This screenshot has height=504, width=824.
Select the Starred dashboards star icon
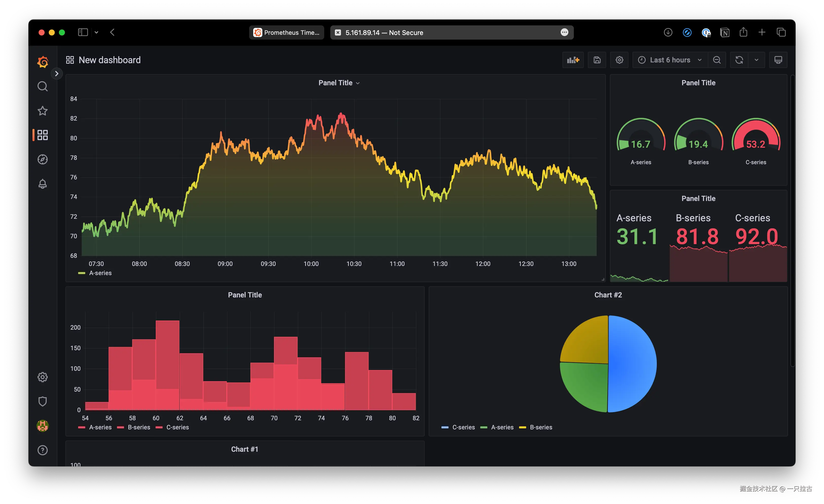coord(42,111)
